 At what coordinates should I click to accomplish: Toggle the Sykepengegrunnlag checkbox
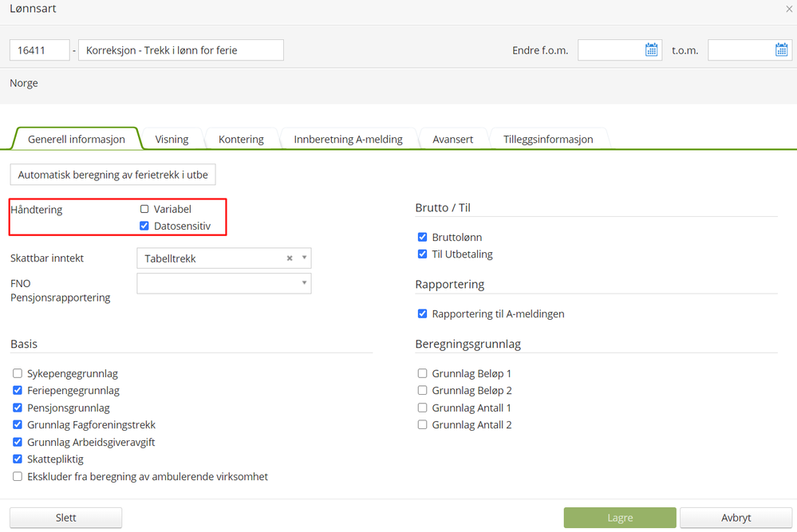(18, 373)
